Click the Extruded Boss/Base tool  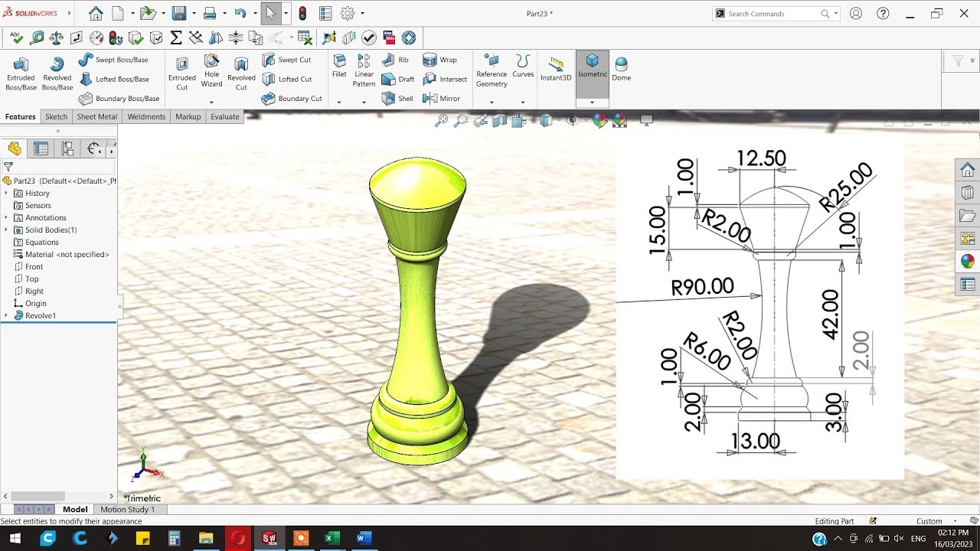tap(21, 73)
